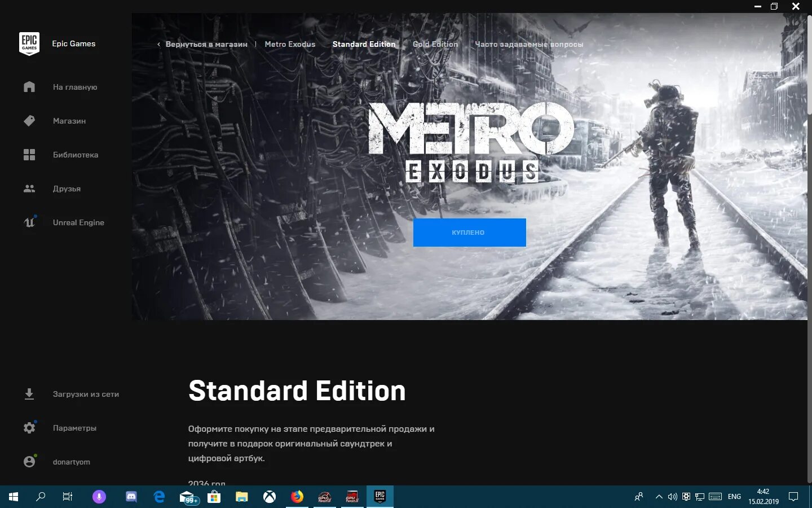812x508 pixels.
Task: Open Загрузки из сети label
Action: pyautogui.click(x=86, y=394)
